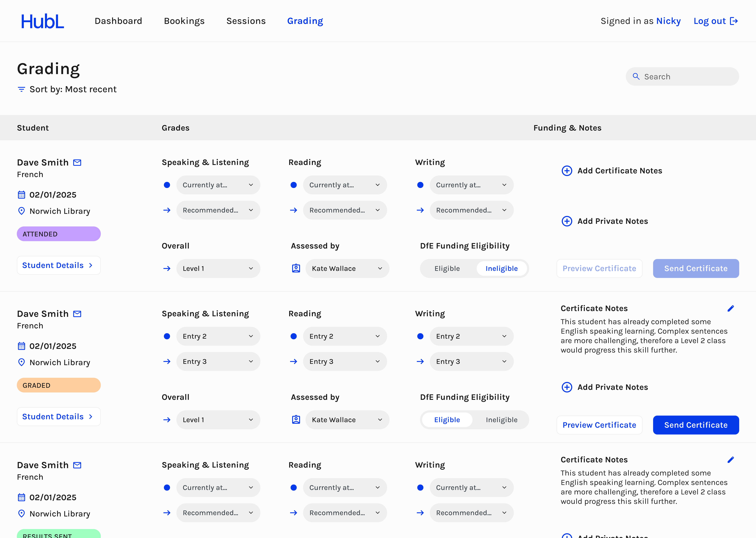The image size is (756, 538).
Task: Click location pin icon beside first Norwich Library
Action: coord(22,211)
